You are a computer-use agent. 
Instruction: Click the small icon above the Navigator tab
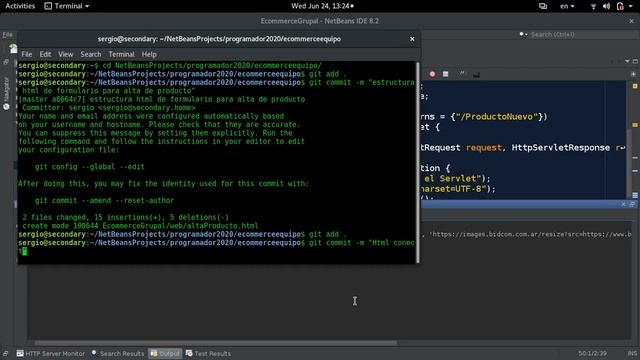click(x=6, y=62)
